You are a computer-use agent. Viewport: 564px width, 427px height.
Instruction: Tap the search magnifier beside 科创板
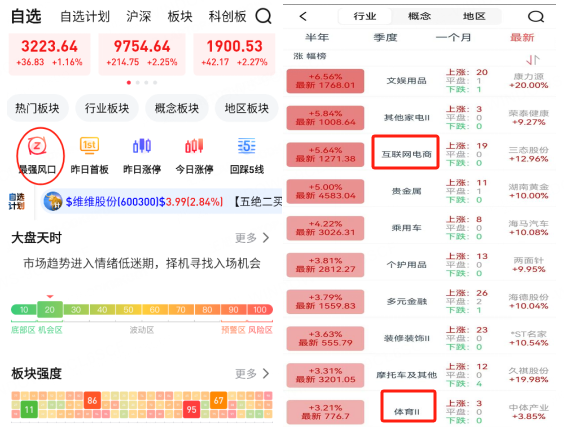[x=264, y=16]
